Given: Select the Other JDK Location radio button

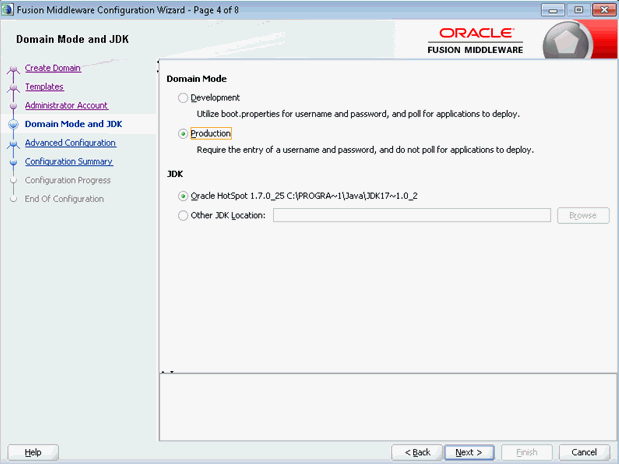Looking at the screenshot, I should [x=183, y=216].
